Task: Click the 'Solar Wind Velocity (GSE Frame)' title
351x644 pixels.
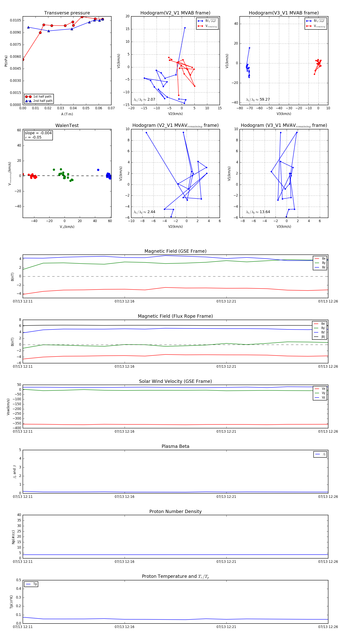Action: [x=175, y=381]
